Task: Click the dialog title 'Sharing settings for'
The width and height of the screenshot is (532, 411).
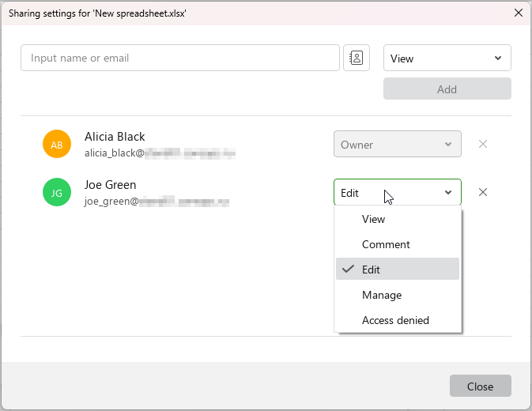Action: coord(97,13)
